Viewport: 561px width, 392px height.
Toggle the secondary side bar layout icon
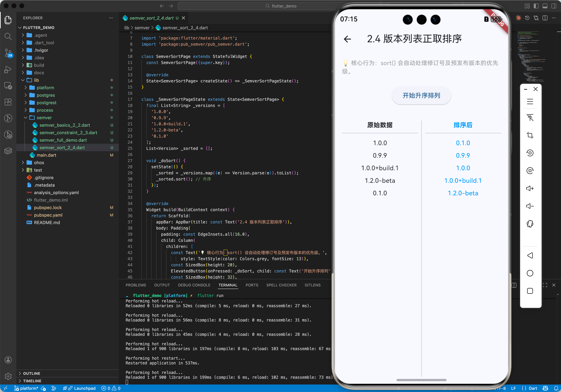tap(554, 6)
